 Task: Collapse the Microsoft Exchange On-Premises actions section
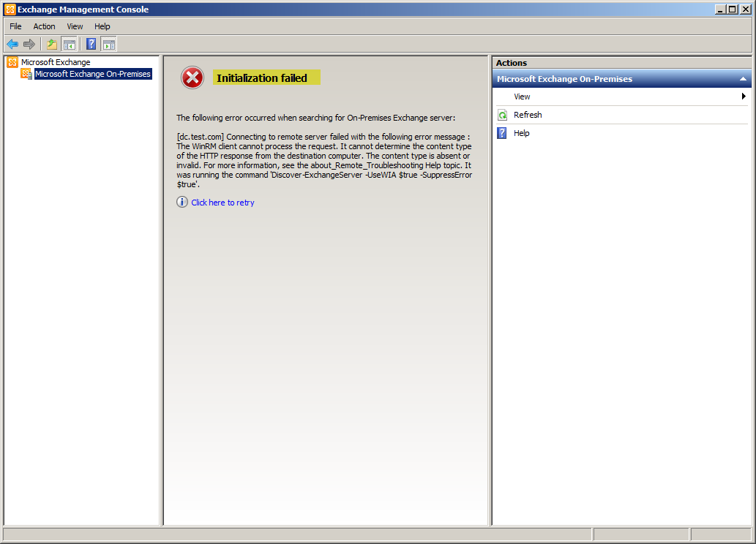tap(743, 79)
